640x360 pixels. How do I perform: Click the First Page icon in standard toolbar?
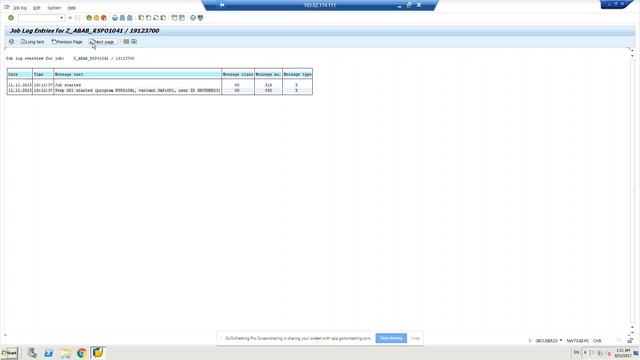coord(141,18)
